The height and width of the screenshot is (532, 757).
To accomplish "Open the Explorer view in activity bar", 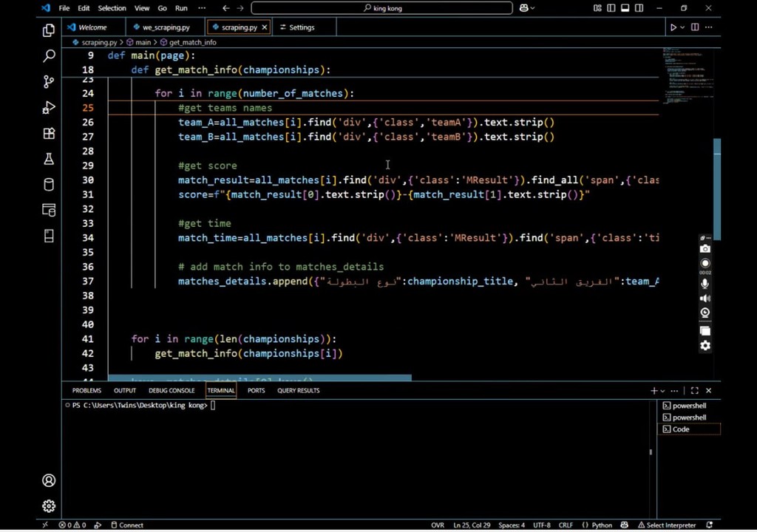I will 49,30.
